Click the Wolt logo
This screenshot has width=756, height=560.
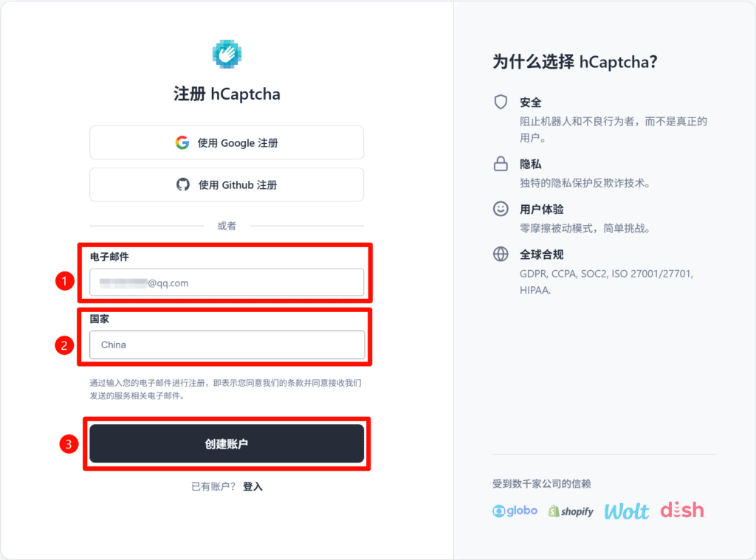click(627, 511)
